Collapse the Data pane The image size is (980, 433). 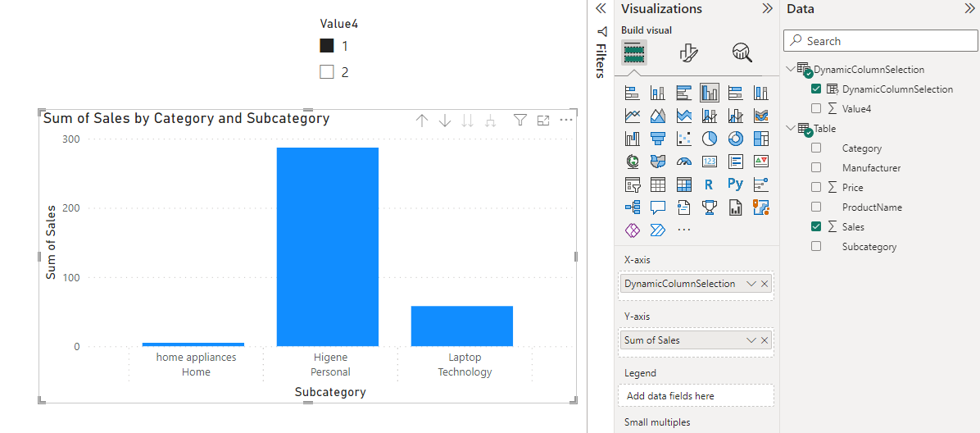click(970, 9)
